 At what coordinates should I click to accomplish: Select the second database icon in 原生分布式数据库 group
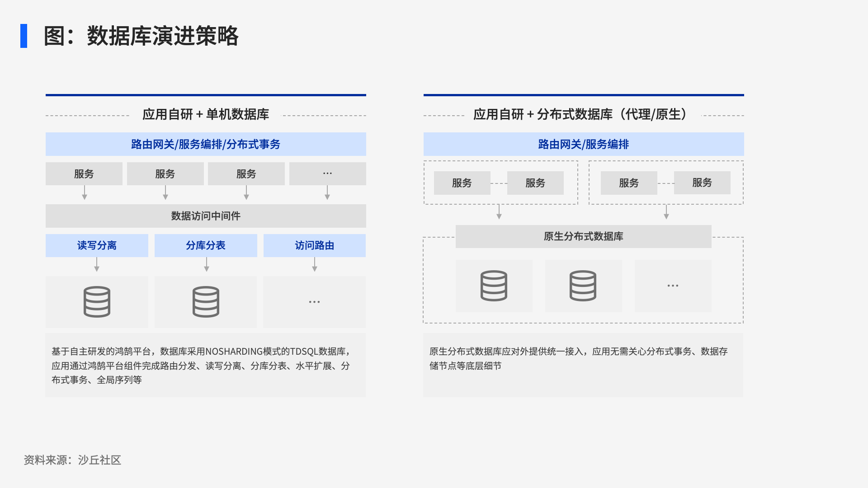(x=583, y=286)
